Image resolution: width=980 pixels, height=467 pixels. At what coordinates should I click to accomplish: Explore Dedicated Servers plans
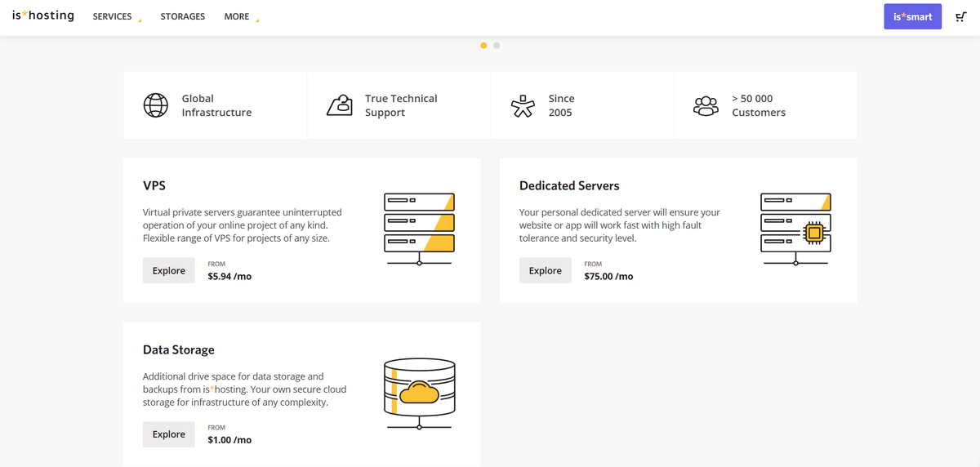pyautogui.click(x=546, y=270)
